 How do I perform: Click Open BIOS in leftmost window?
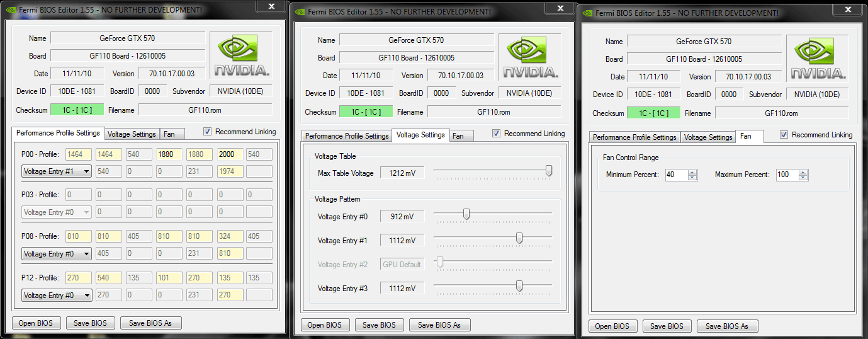click(37, 323)
